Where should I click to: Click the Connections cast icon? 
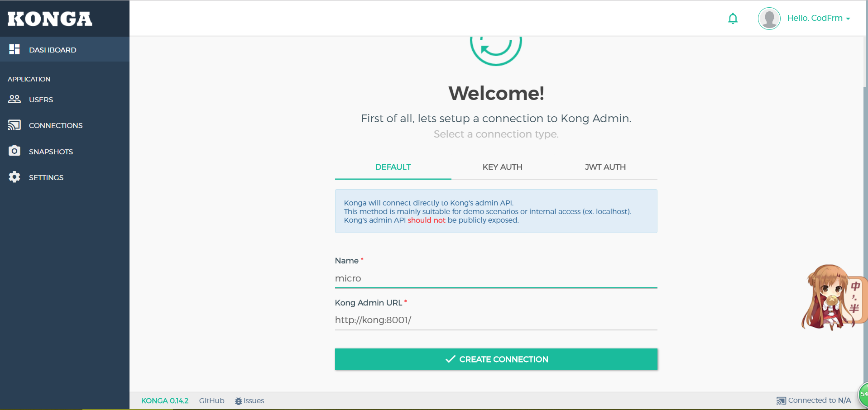14,125
